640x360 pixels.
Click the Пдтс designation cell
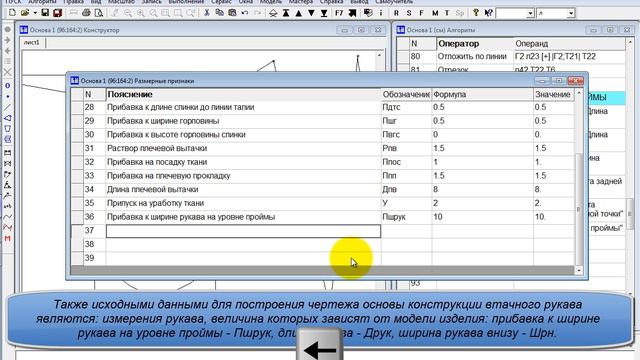(x=406, y=107)
